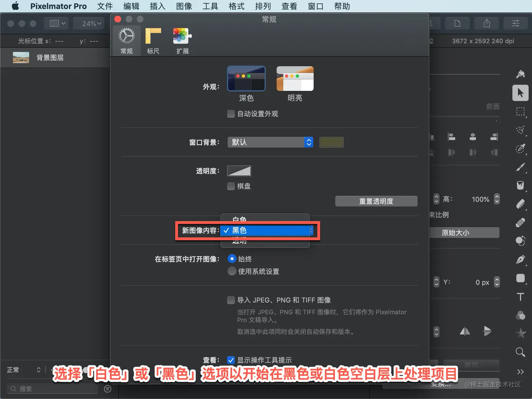Select the 背景图层 layer row
Screen dimensions: 532x399
(x=55, y=58)
